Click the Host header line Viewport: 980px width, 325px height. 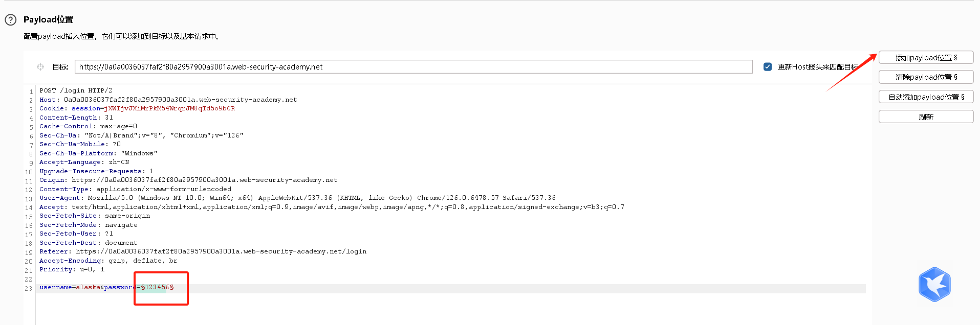click(x=168, y=100)
